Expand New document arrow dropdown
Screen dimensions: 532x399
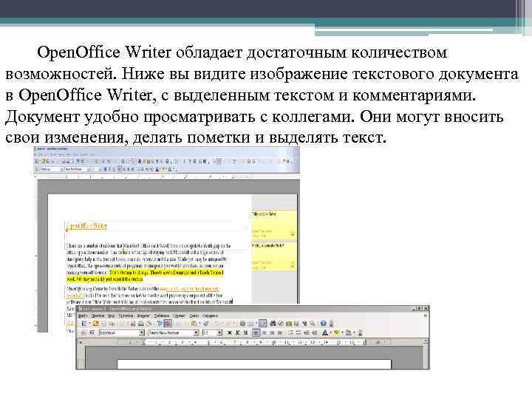pyautogui.click(x=89, y=324)
